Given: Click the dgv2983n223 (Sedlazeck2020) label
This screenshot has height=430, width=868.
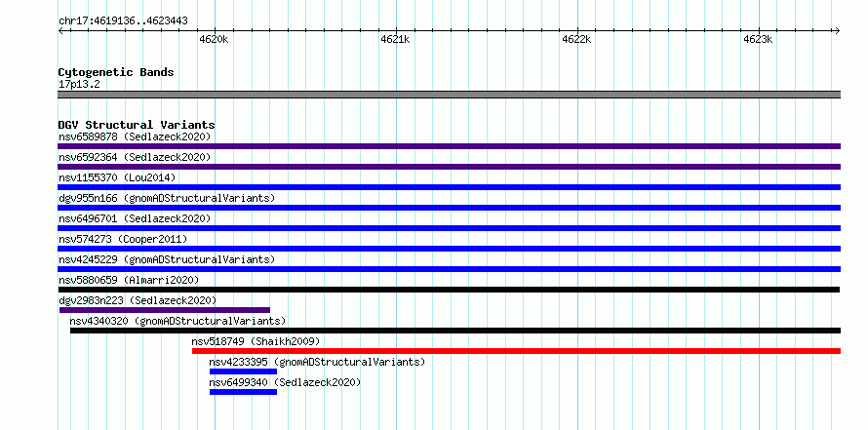Looking at the screenshot, I should 138,300.
